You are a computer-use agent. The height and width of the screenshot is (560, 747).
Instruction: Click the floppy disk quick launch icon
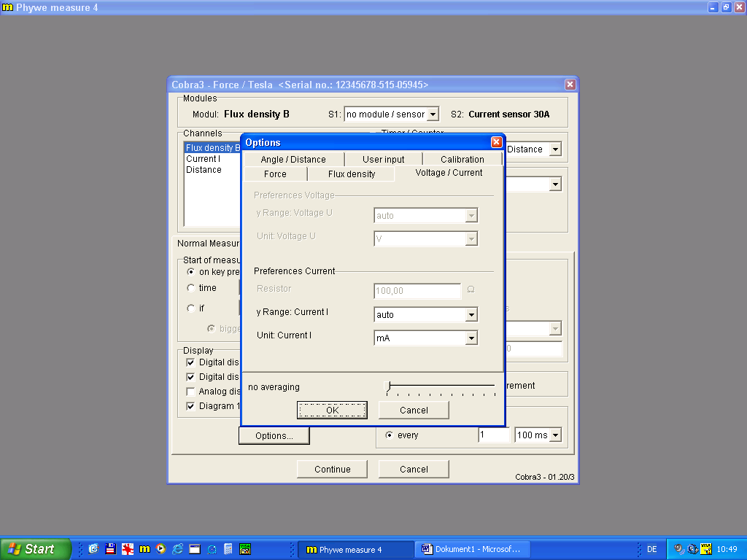click(x=111, y=549)
